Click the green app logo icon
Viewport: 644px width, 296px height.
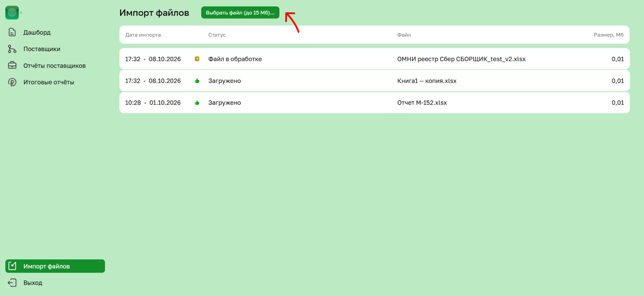pyautogui.click(x=12, y=13)
